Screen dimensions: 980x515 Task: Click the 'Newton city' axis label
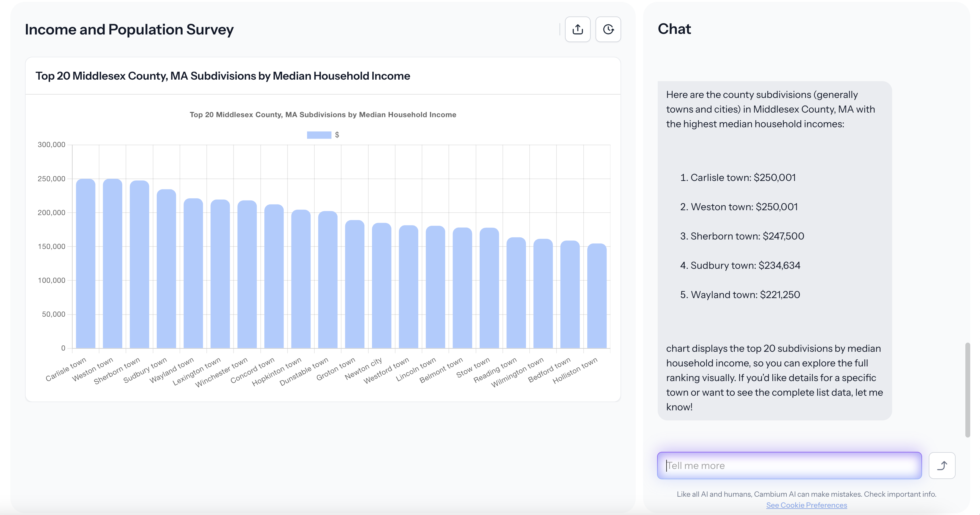[363, 369]
